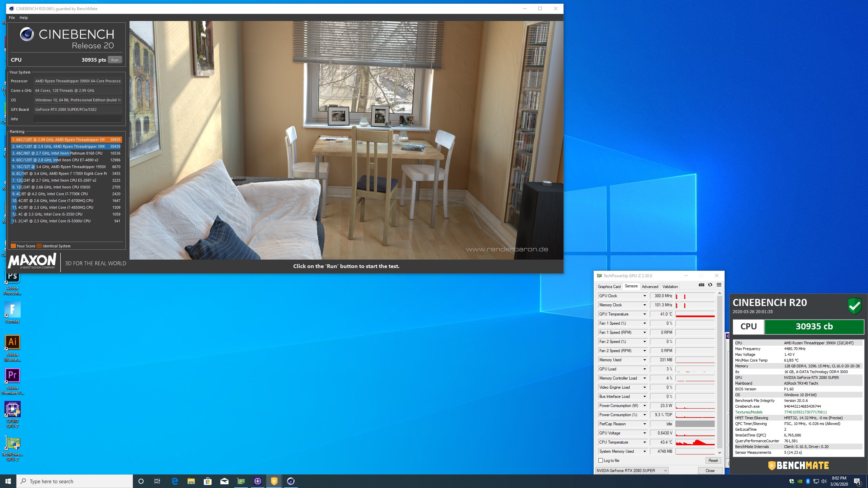The height and width of the screenshot is (488, 868).
Task: Open the CPUID CPU-Z desktop shortcut
Action: coord(13,414)
